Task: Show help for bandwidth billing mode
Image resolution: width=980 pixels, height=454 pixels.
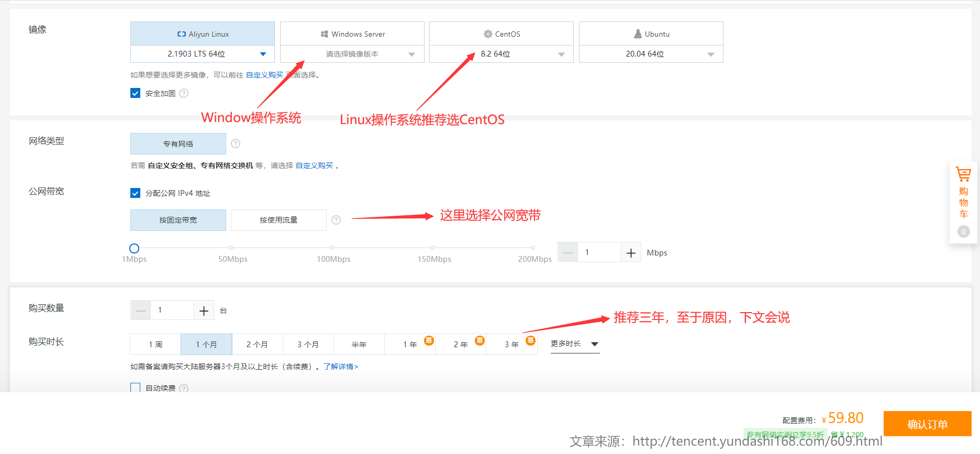Action: [x=336, y=220]
